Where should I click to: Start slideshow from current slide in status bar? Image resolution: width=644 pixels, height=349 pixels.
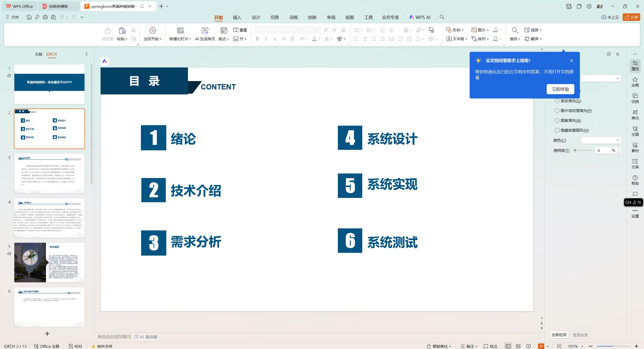coord(541,346)
